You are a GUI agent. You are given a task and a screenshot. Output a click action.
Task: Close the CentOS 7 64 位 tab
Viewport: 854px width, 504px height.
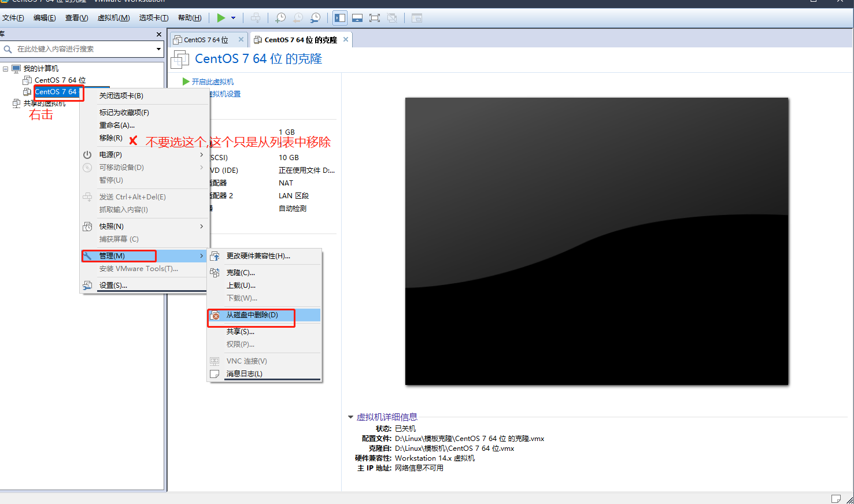pyautogui.click(x=241, y=40)
